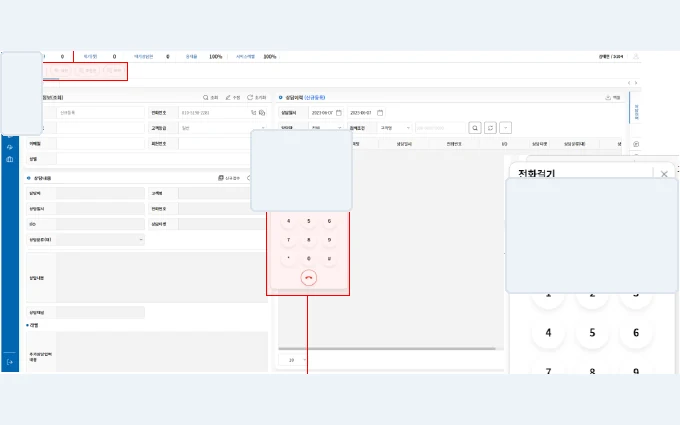Click the 신규등록 link in consultation history header
Screen dimensions: 680x425
314,98
